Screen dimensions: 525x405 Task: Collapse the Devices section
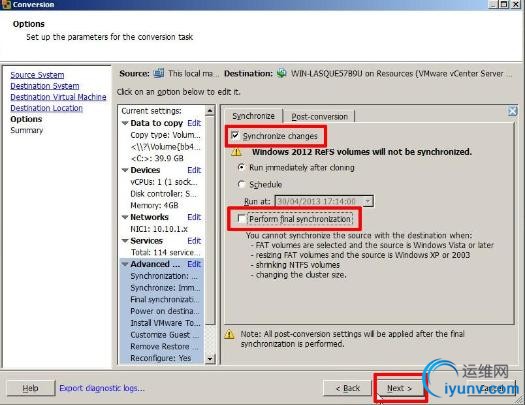[x=125, y=170]
